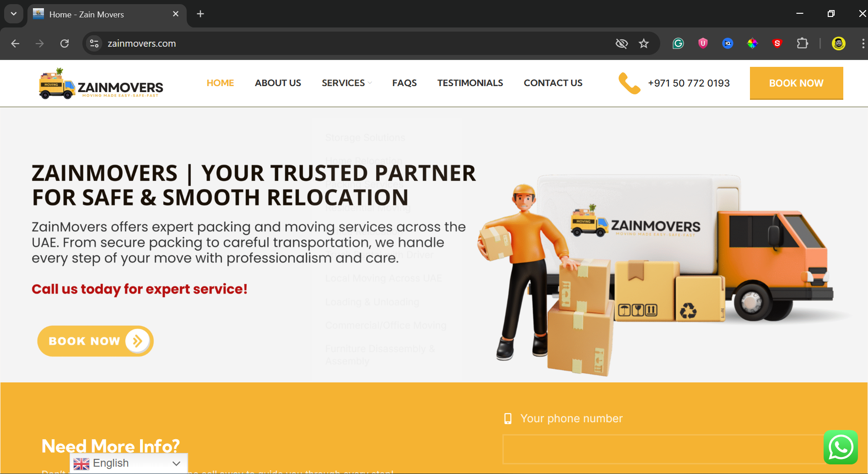The image size is (868, 474).
Task: Click the orange phone handset icon
Action: tap(629, 83)
